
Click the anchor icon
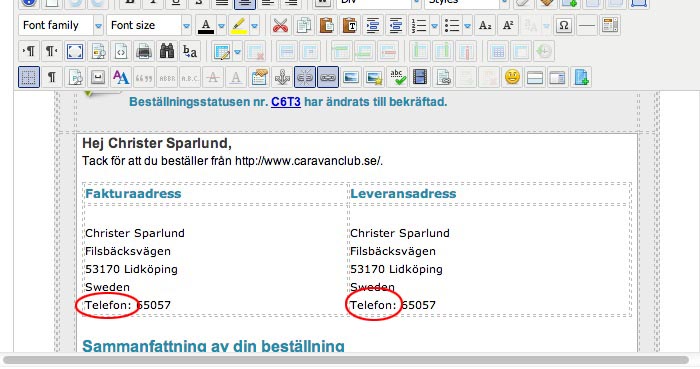[x=282, y=78]
